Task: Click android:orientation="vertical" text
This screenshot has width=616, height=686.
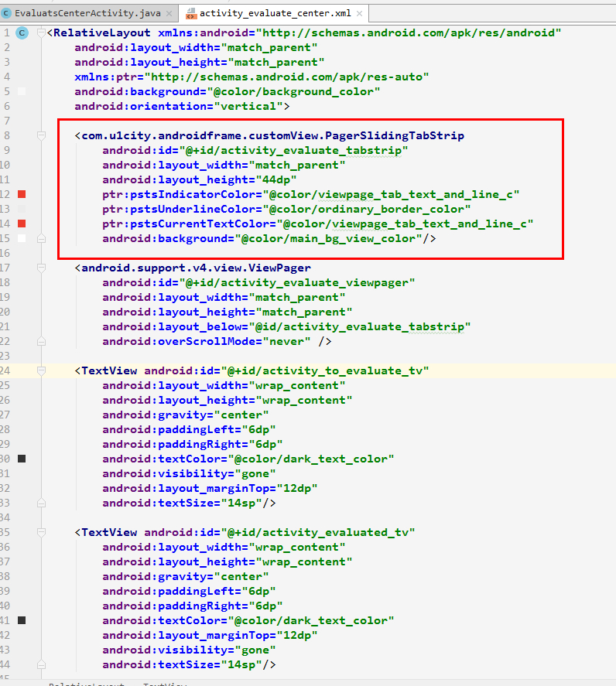Action: coord(179,106)
